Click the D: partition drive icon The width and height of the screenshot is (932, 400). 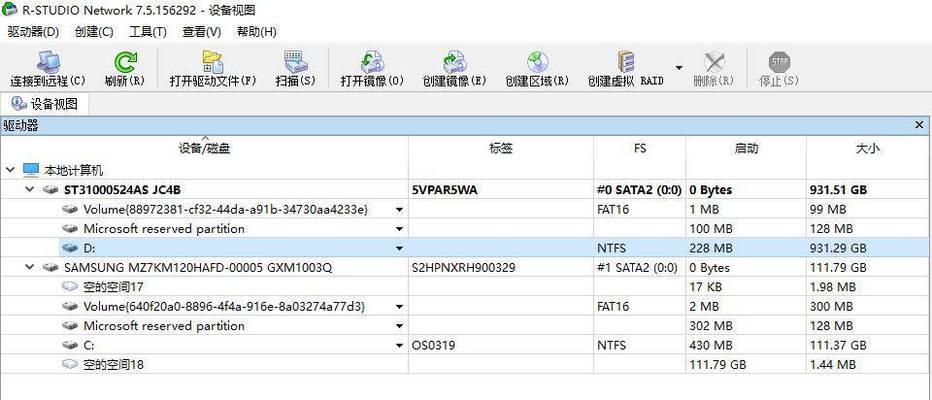click(71, 248)
